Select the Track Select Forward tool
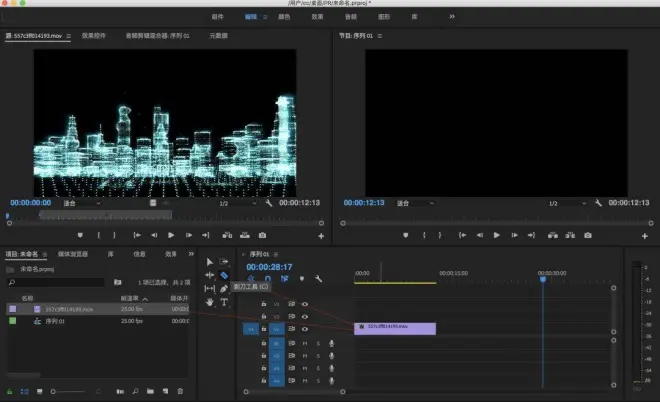 (224, 262)
